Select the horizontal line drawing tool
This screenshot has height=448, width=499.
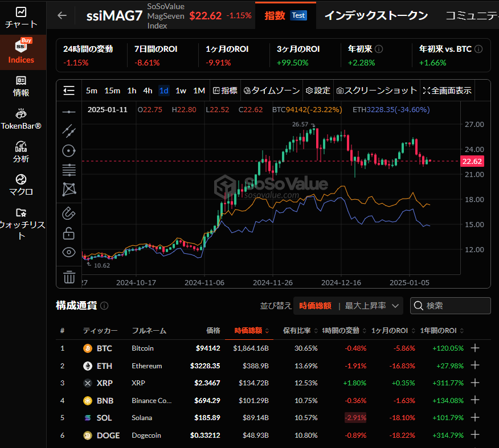tap(69, 112)
